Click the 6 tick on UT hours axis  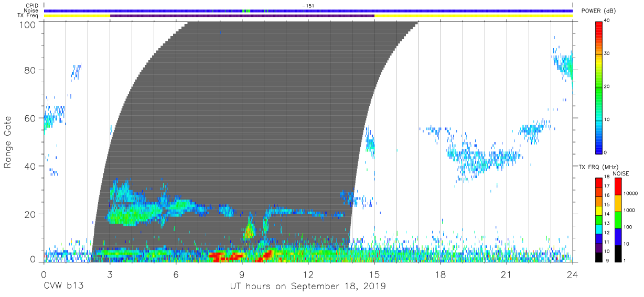coord(176,274)
